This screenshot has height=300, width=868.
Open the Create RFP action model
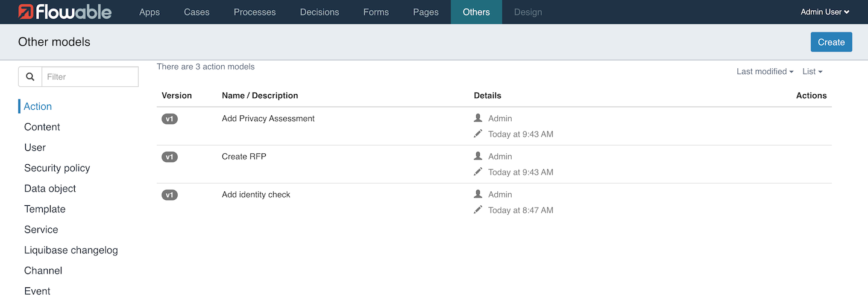point(244,156)
